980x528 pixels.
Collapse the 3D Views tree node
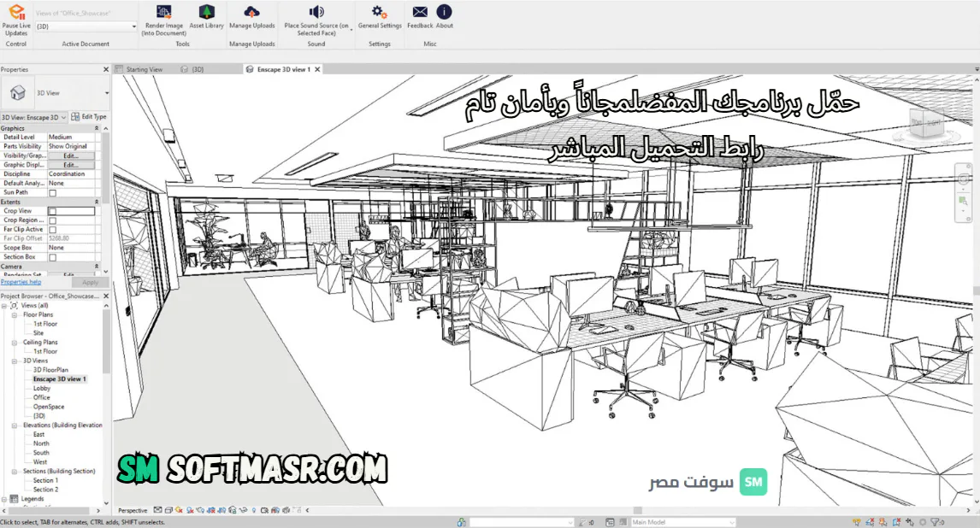[x=15, y=361]
